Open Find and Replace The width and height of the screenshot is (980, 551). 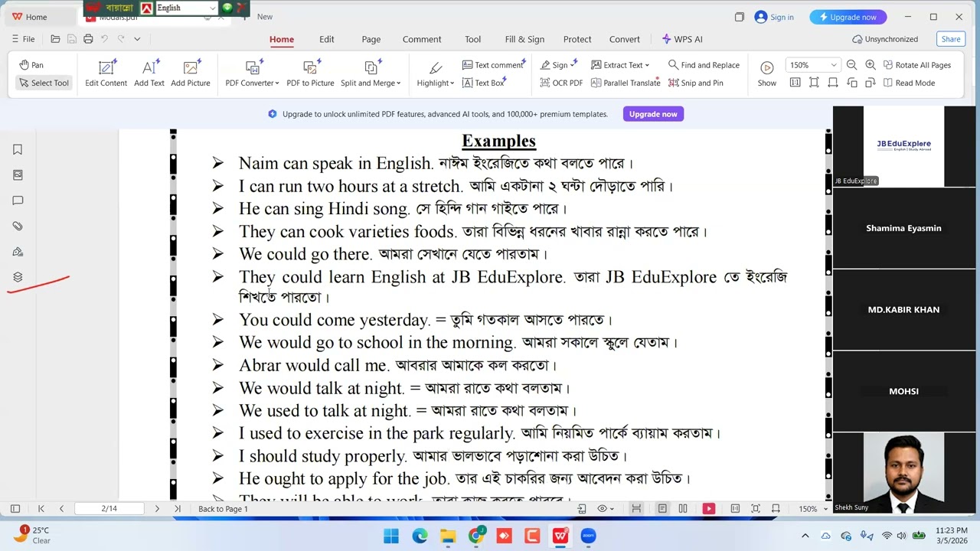pyautogui.click(x=704, y=65)
